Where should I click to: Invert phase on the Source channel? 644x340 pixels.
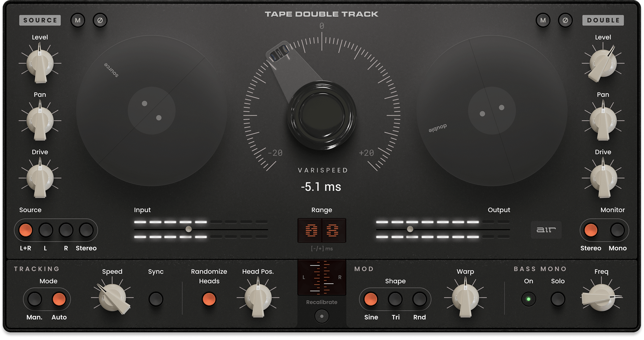tap(100, 21)
